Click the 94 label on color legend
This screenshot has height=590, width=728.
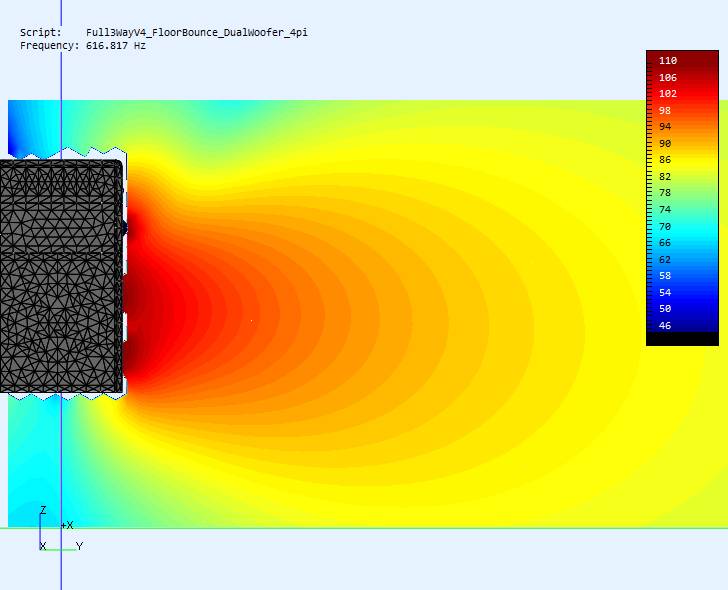click(665, 127)
